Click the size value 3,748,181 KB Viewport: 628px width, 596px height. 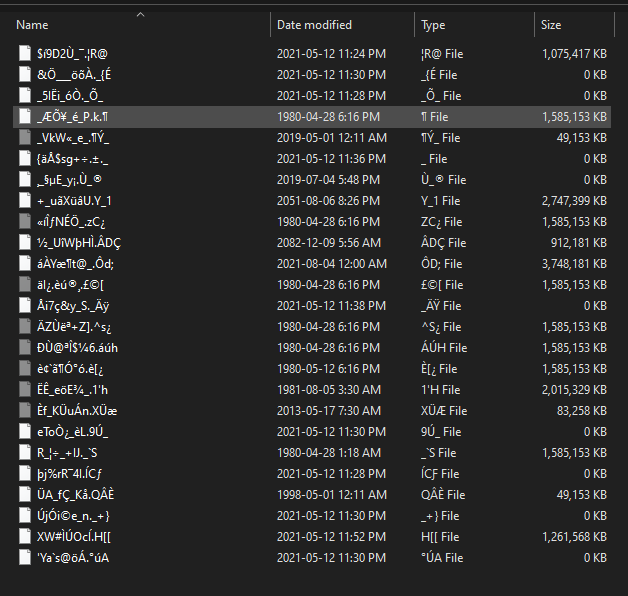pyautogui.click(x=574, y=264)
